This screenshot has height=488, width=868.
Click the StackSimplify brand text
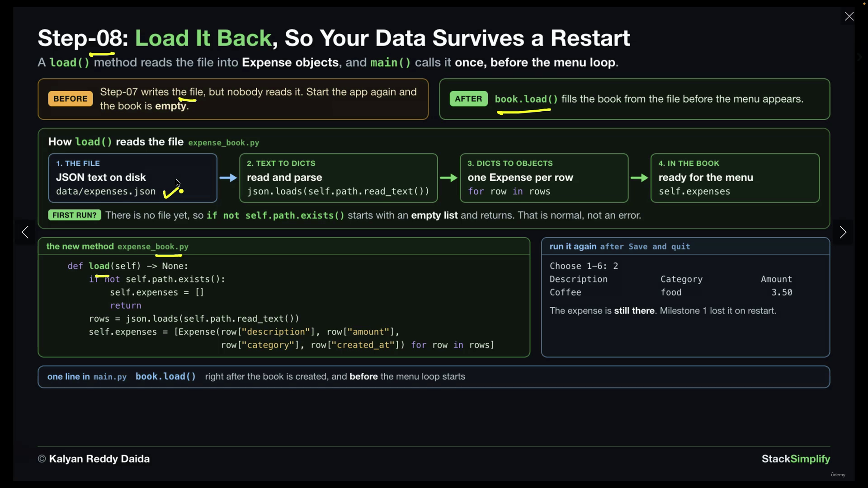pos(796,459)
